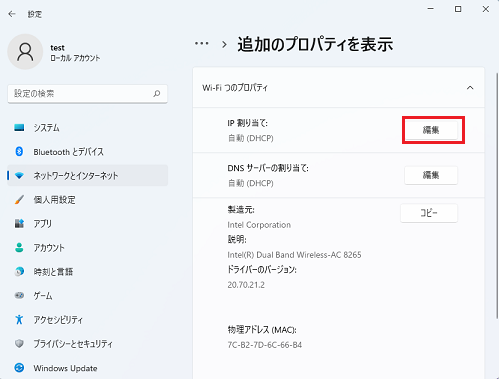Image resolution: width=499 pixels, height=379 pixels.
Task: Click driver version 20.70.21.2 text
Action: point(246,285)
